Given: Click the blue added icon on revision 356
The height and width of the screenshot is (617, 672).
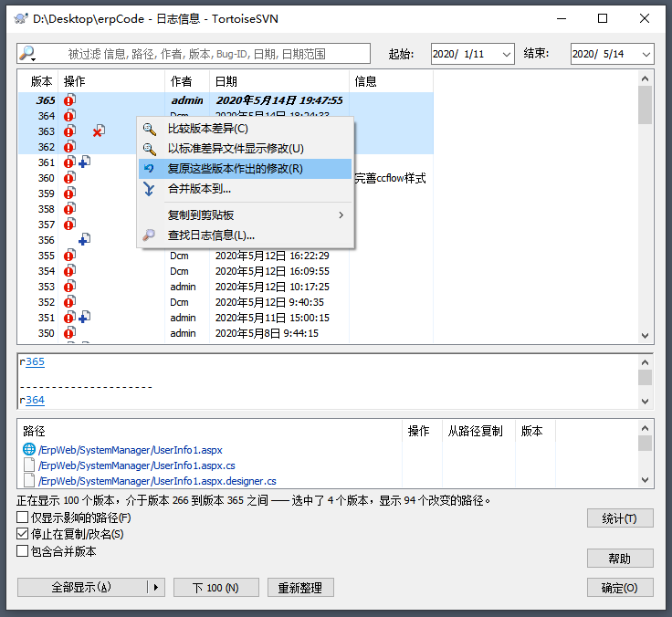Looking at the screenshot, I should 84,239.
